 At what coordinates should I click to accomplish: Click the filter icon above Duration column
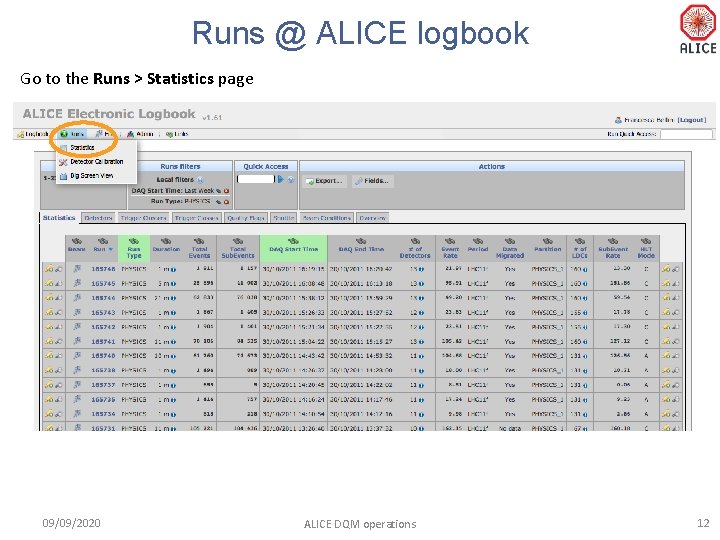(166, 241)
